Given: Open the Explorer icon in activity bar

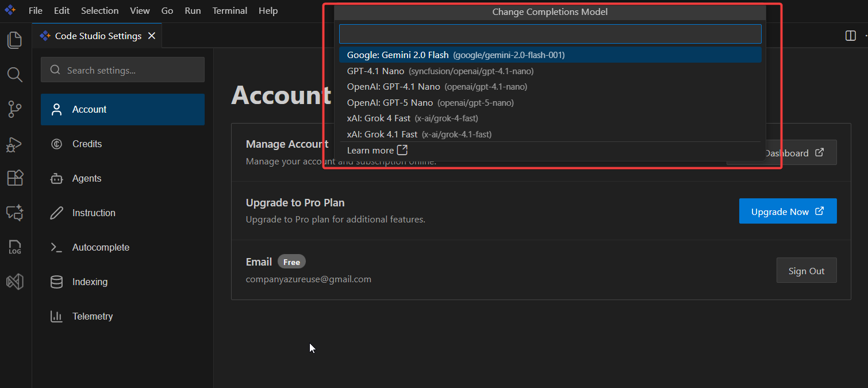Looking at the screenshot, I should coord(15,40).
